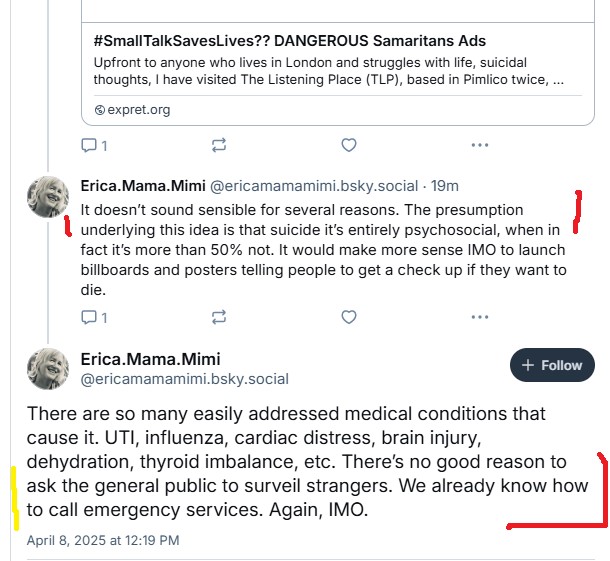Image resolution: width=610 pixels, height=561 pixels.
Task: Follow Erica.Mama.Mimi
Action: click(x=552, y=366)
